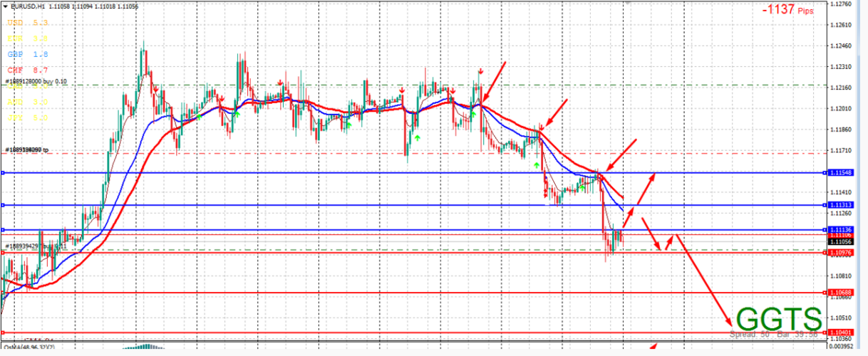The width and height of the screenshot is (868, 356).
Task: Click the GBP 1.8 strength label
Action: click(27, 54)
